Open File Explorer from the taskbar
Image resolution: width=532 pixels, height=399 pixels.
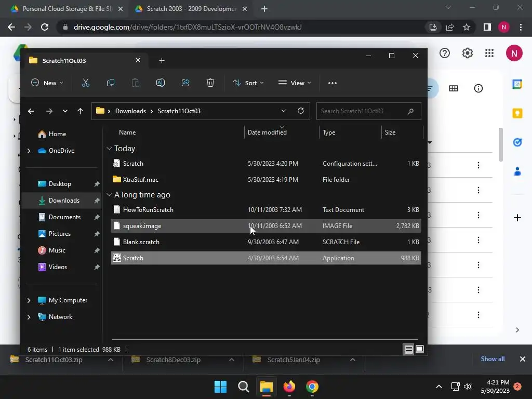coord(267,387)
